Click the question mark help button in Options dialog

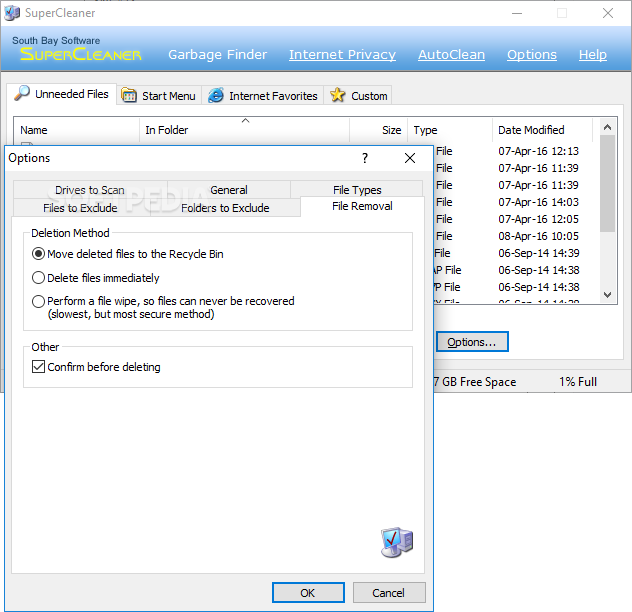[x=365, y=158]
